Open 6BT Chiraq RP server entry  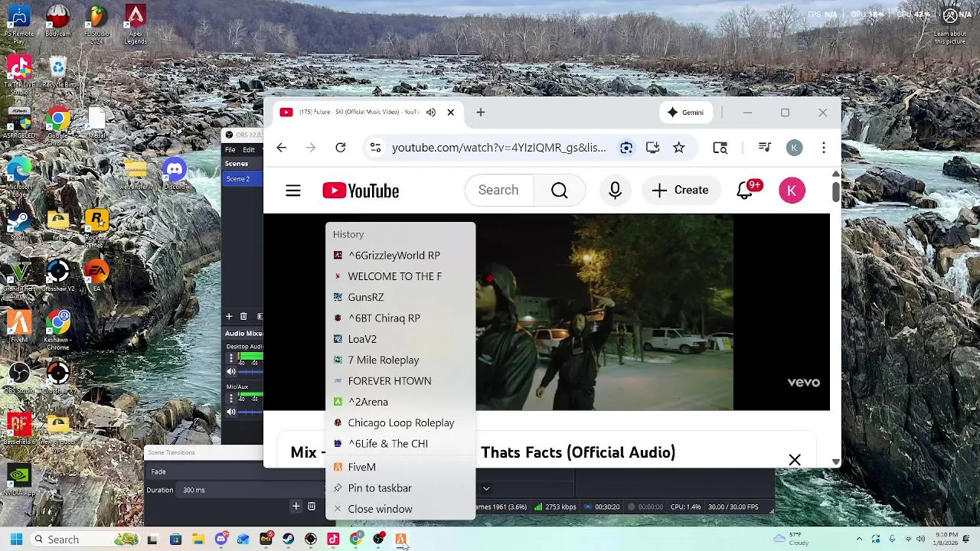(400, 318)
